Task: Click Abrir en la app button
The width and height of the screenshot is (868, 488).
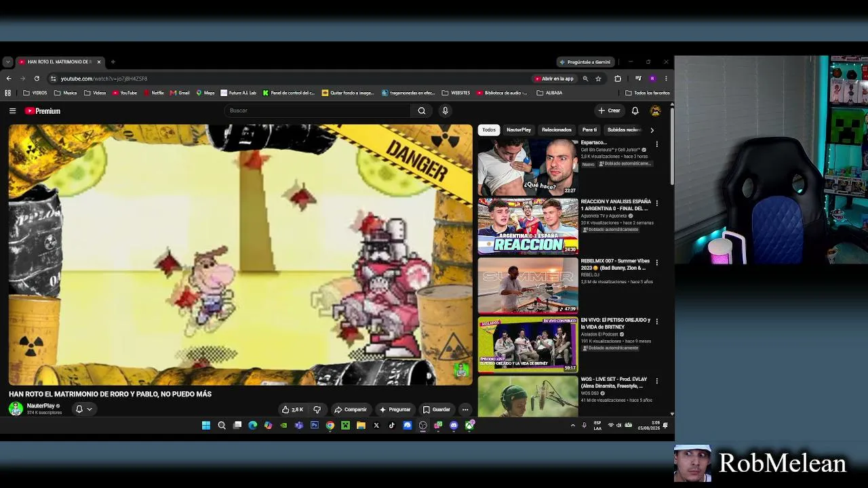Action: point(554,79)
